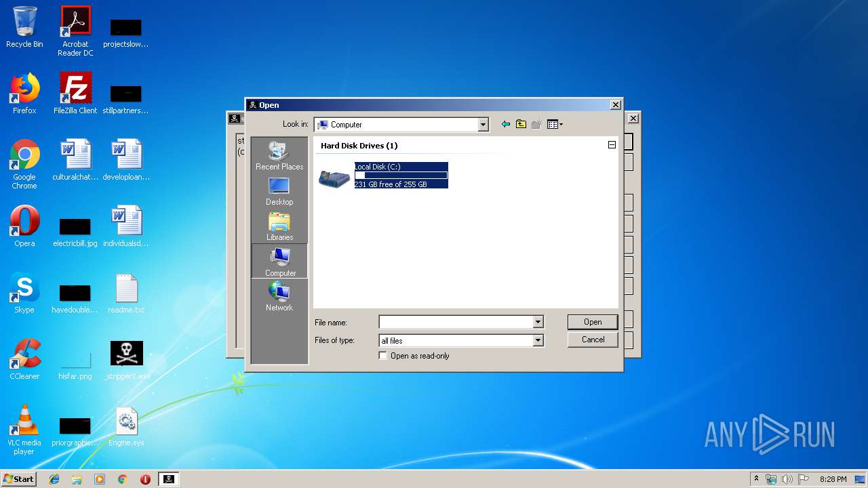
Task: Select the CCleaner desktop shortcut
Action: [24, 359]
